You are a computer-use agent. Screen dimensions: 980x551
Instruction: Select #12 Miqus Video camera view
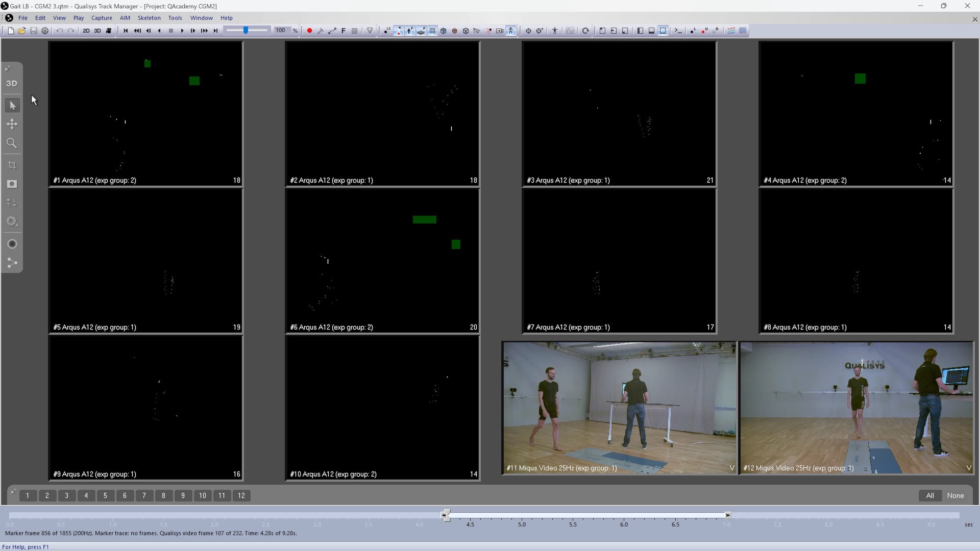click(x=857, y=408)
